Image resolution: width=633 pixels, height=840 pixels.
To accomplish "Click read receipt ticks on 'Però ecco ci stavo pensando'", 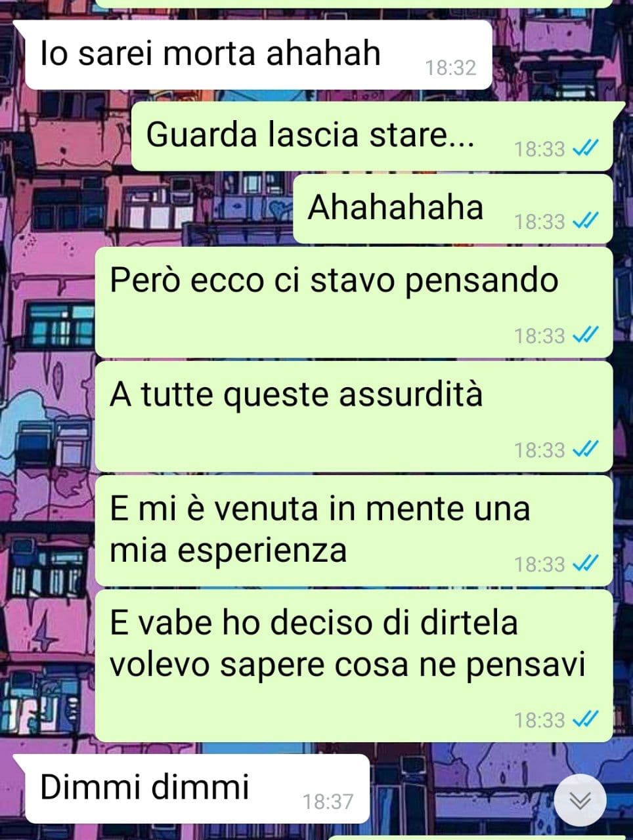I will point(585,336).
